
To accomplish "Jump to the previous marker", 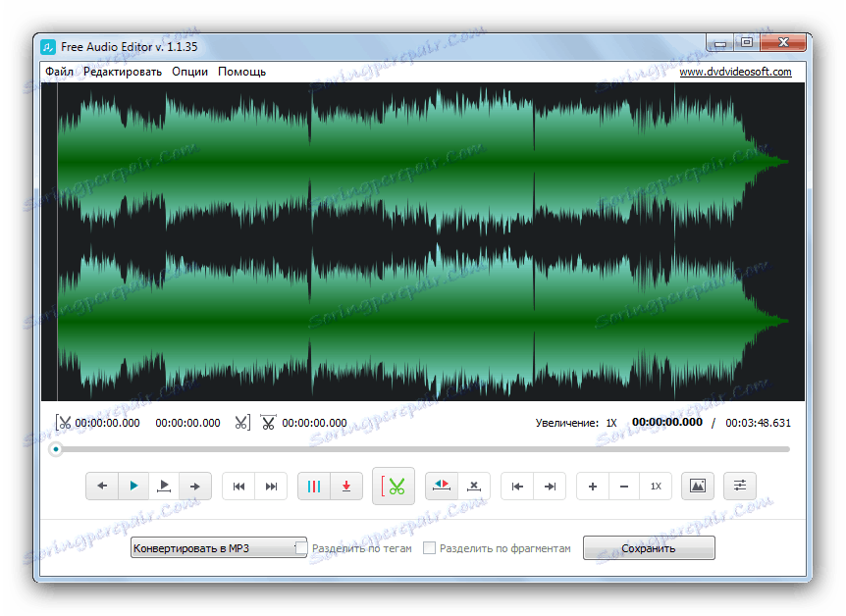I will pyautogui.click(x=238, y=486).
